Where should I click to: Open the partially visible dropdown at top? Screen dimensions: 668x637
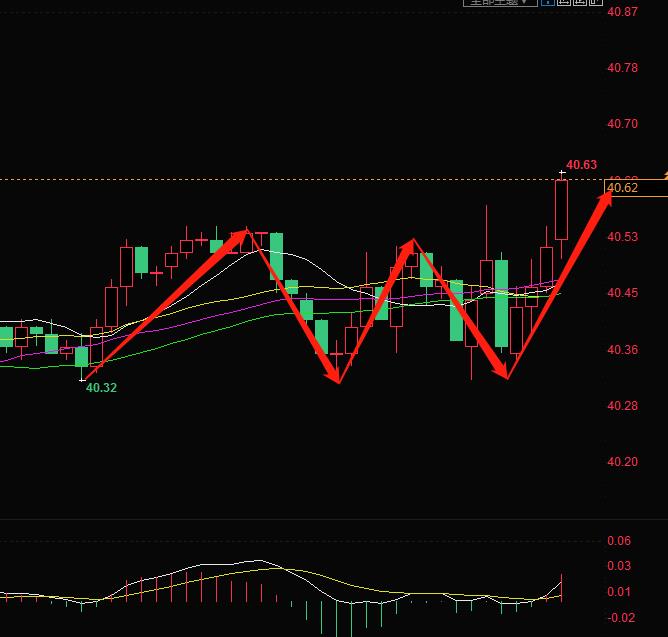[500, 3]
